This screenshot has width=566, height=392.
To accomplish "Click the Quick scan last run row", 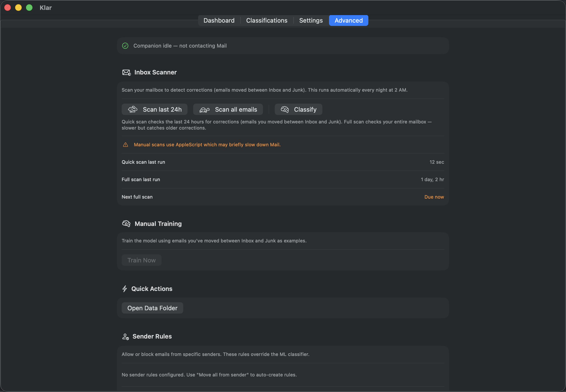I will coord(283,162).
